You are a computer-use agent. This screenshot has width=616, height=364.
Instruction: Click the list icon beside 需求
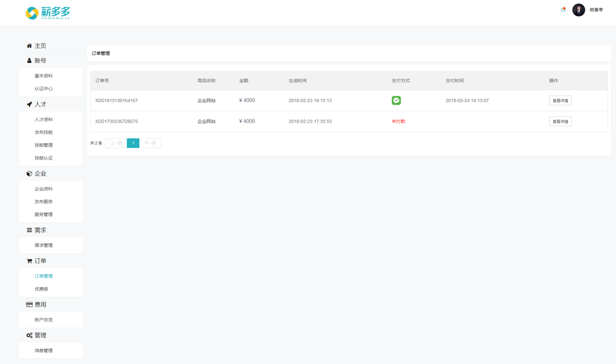coord(29,230)
